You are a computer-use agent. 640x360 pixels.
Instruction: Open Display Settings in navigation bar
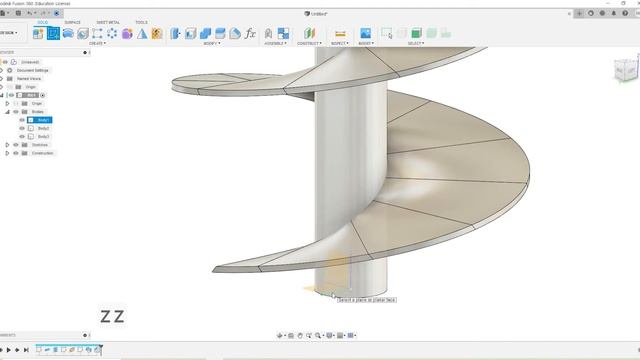[330, 336]
